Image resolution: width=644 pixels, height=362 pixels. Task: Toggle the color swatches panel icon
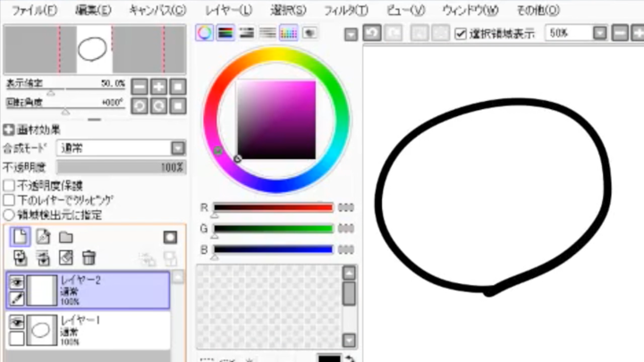coord(288,33)
